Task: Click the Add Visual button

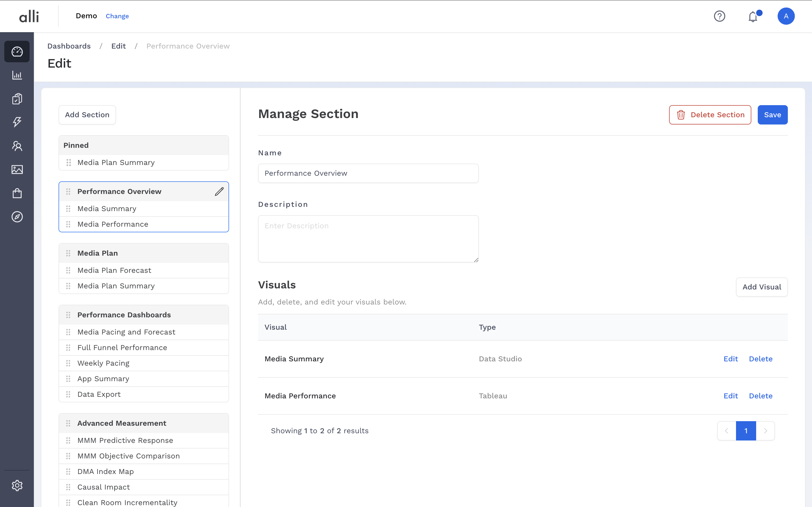Action: click(x=762, y=287)
